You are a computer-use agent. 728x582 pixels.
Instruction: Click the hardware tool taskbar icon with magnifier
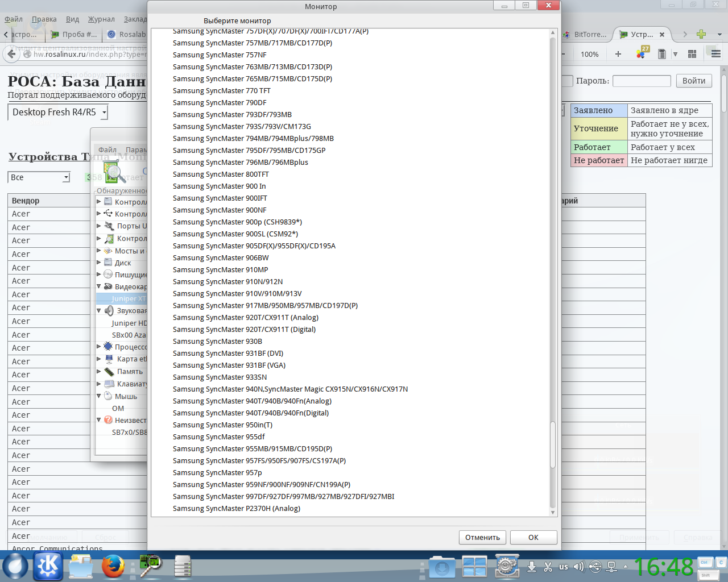click(x=151, y=566)
